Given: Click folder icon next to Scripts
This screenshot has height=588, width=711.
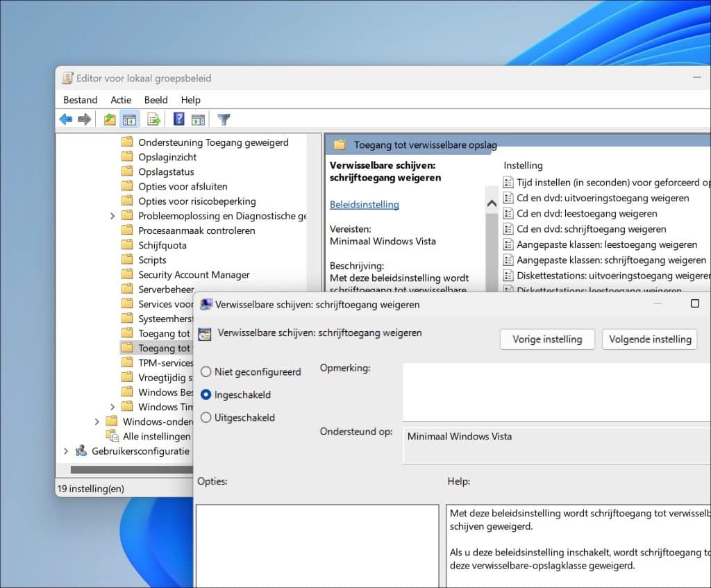Looking at the screenshot, I should tap(128, 260).
